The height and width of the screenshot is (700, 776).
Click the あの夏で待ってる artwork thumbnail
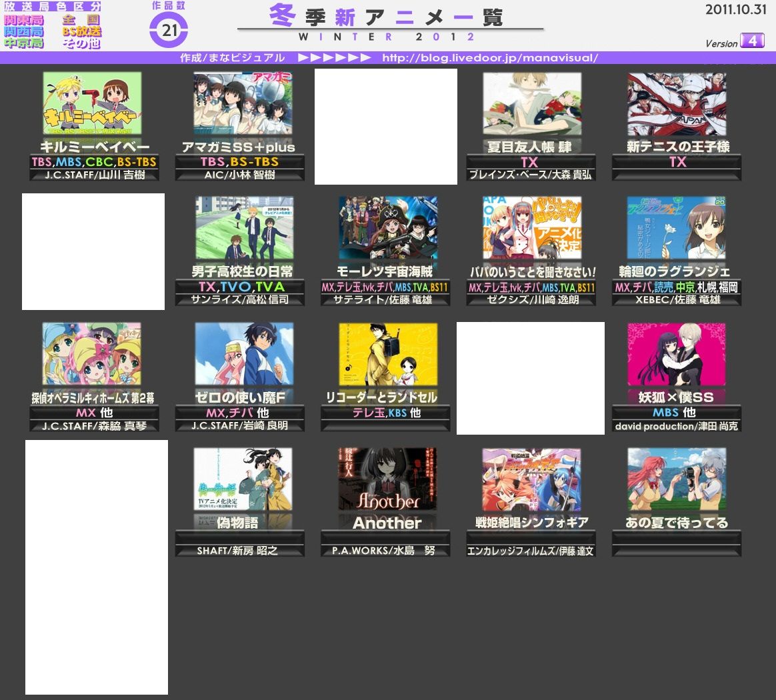[677, 479]
